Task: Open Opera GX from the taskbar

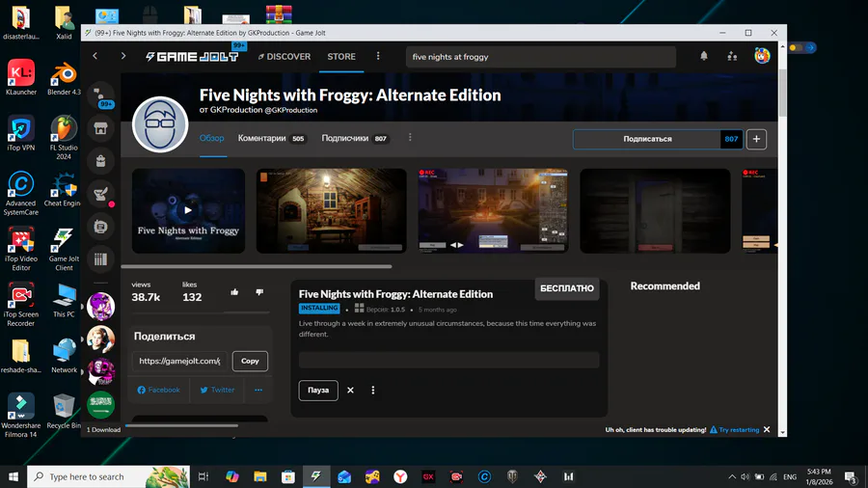Action: (428, 476)
